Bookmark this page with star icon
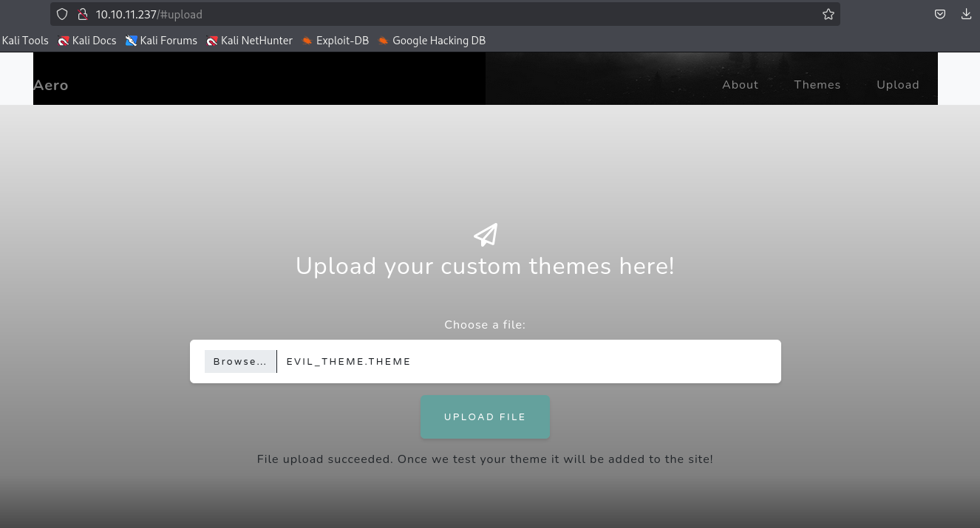The image size is (980, 528). click(x=828, y=14)
